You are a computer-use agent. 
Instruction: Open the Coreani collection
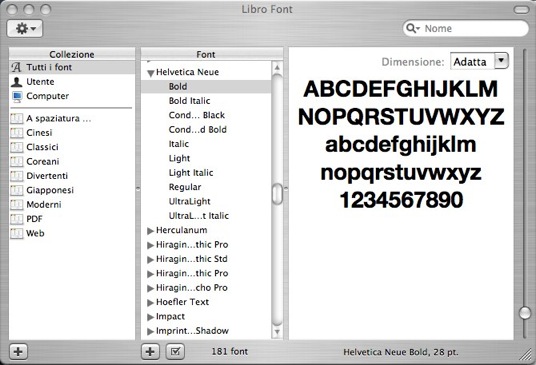[x=72, y=162]
